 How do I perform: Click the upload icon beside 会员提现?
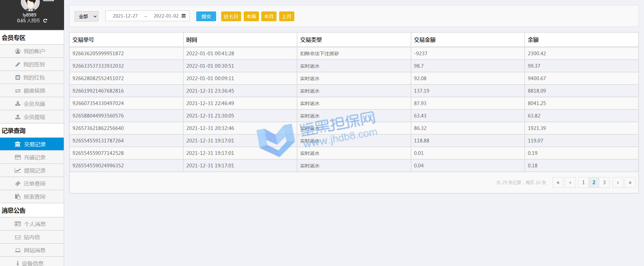(18, 117)
